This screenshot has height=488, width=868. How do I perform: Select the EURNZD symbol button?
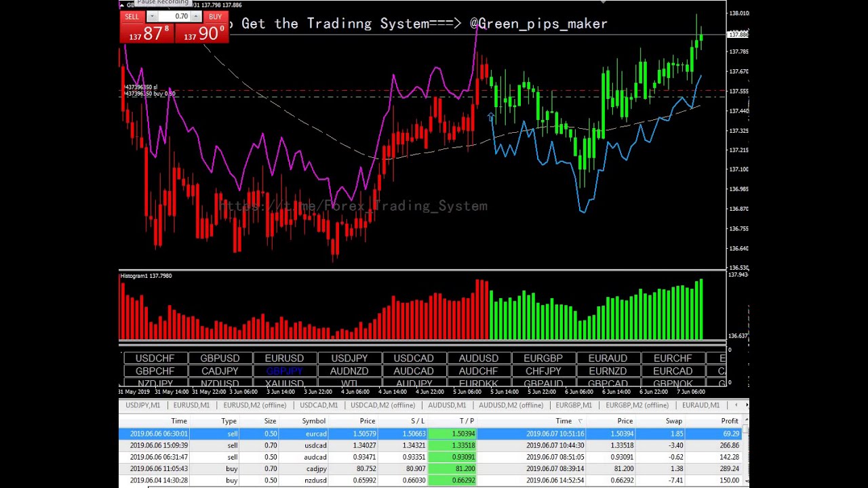(x=608, y=371)
